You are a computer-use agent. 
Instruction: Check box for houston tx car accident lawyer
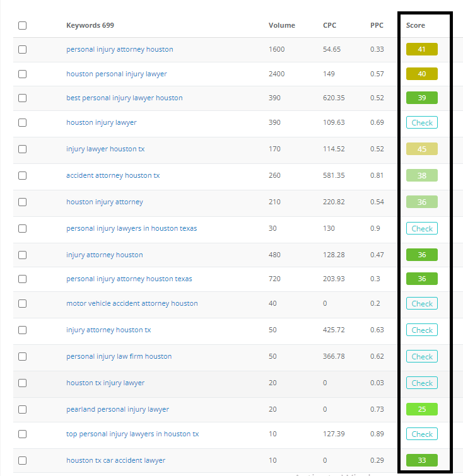22,460
